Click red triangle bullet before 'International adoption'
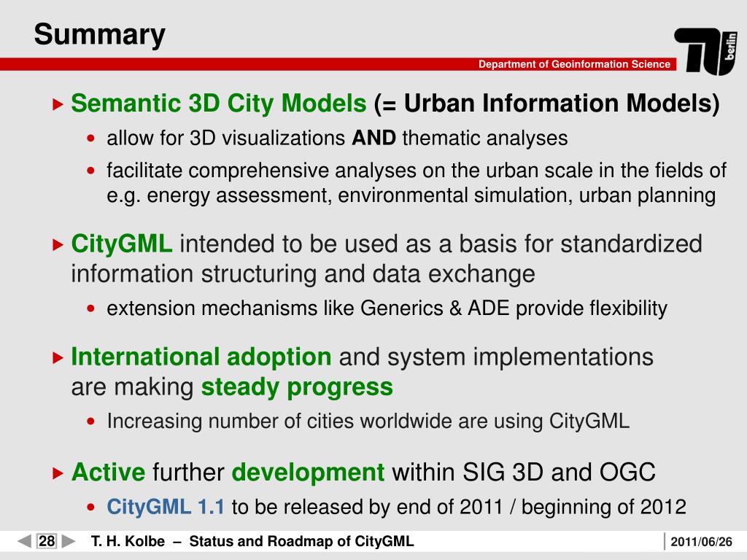Viewport: 747px width, 560px height. click(58, 358)
